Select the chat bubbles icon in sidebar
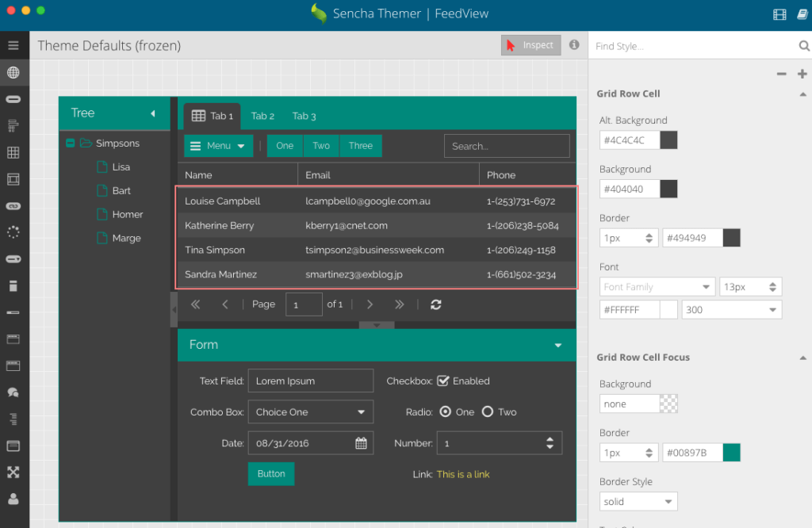This screenshot has height=528, width=812. pos(13,392)
